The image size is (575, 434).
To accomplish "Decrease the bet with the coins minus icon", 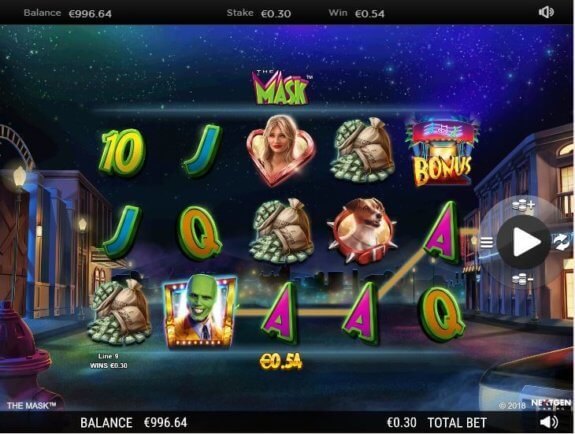I will tap(522, 280).
